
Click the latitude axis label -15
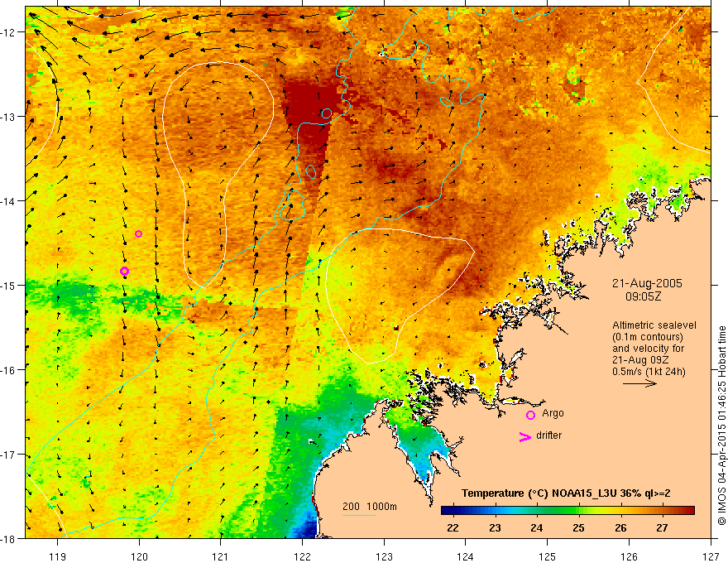click(8, 285)
